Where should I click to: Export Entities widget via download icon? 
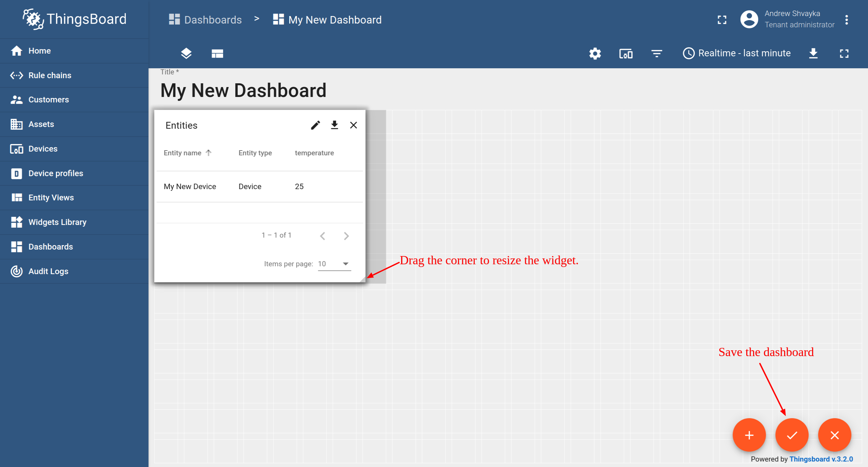[334, 125]
